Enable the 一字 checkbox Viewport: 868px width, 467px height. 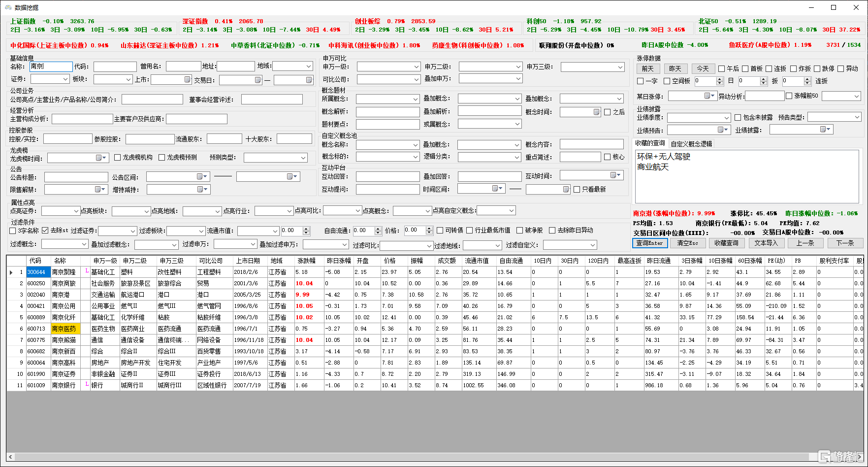640,81
